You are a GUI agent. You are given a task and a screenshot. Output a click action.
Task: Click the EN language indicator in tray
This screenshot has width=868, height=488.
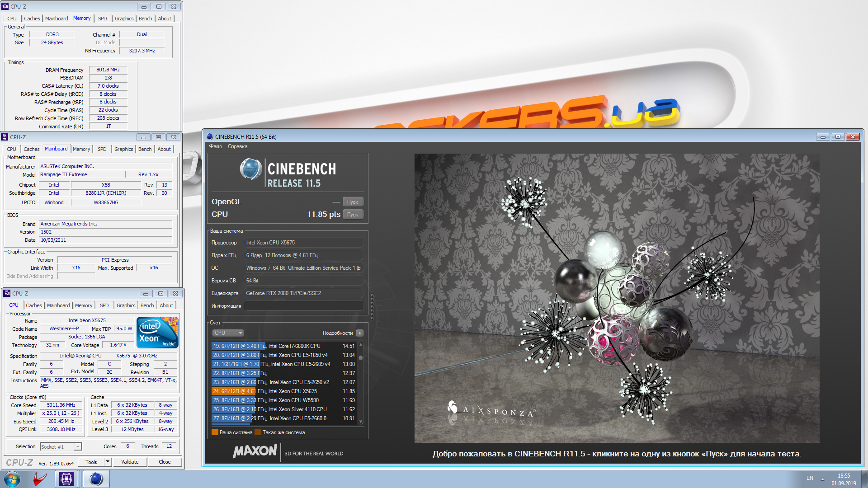coord(810,478)
